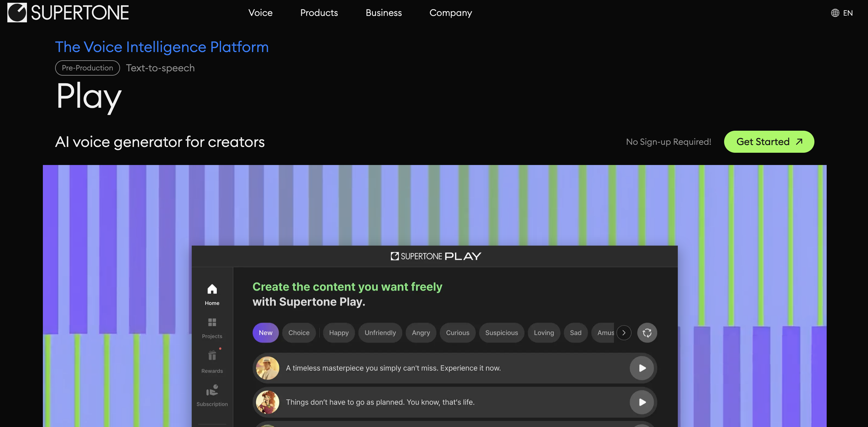Open the Products menu
868x427 pixels.
coord(319,13)
